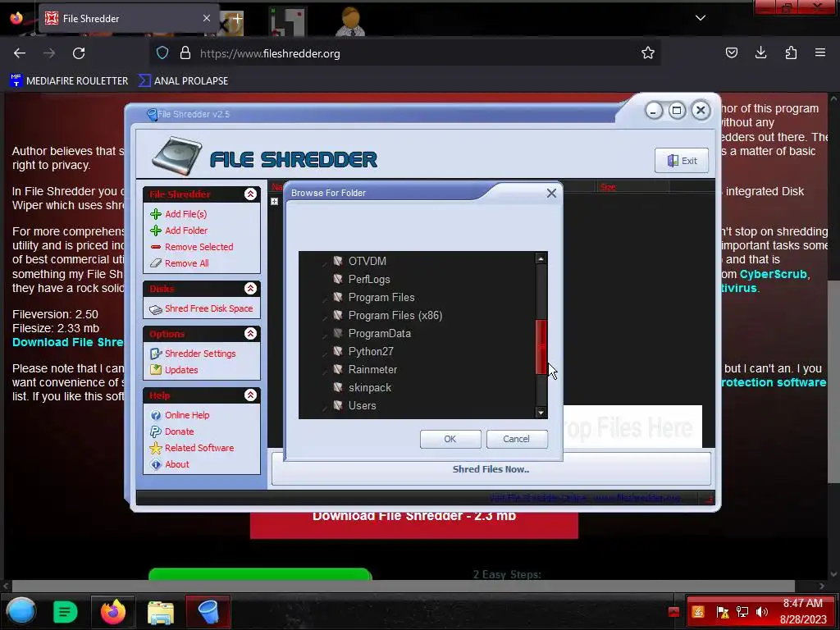Image resolution: width=840 pixels, height=630 pixels.
Task: Click the Shredder Settings icon
Action: [x=156, y=354]
